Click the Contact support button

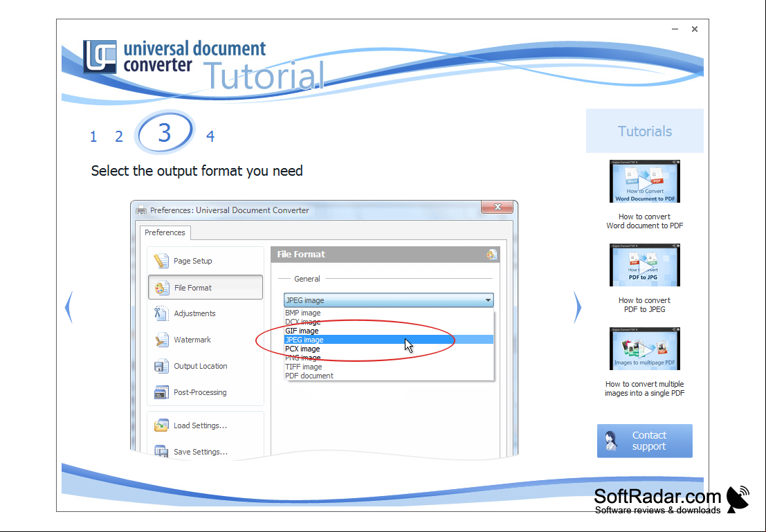[x=644, y=441]
